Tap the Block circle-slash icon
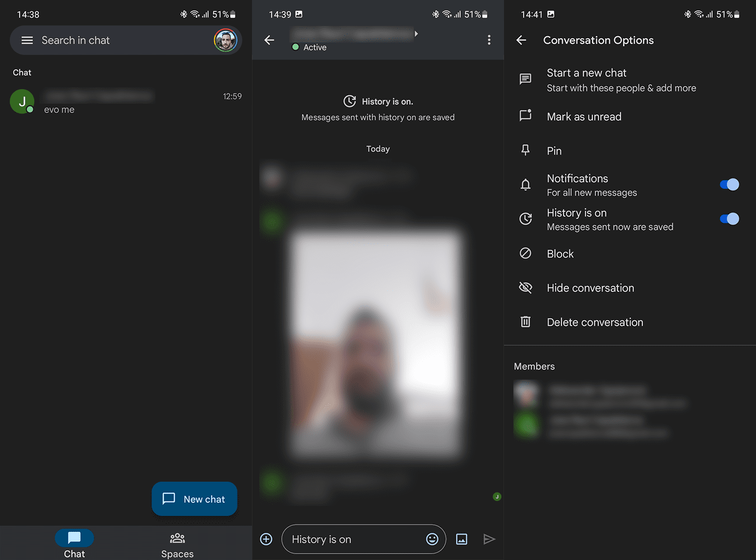 pos(525,253)
